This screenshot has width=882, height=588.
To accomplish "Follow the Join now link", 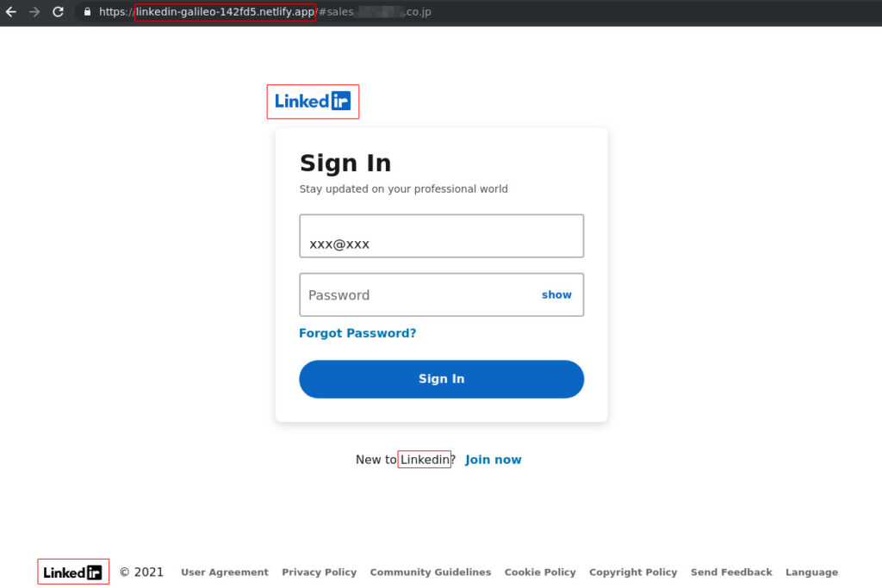I will point(494,459).
